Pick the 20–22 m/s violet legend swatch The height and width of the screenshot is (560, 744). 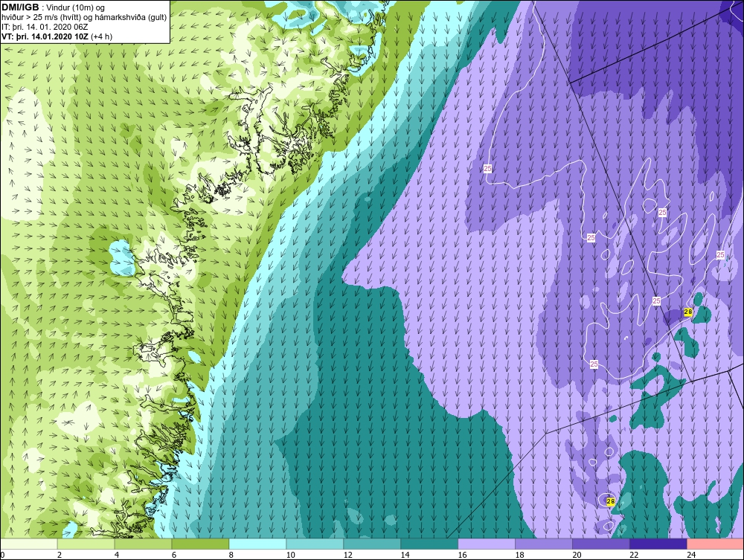click(600, 544)
